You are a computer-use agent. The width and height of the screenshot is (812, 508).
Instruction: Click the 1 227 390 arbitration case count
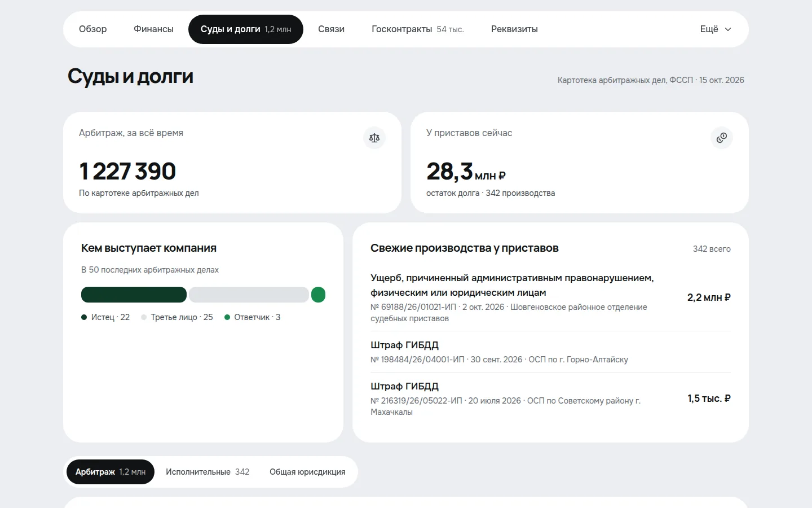pos(127,171)
